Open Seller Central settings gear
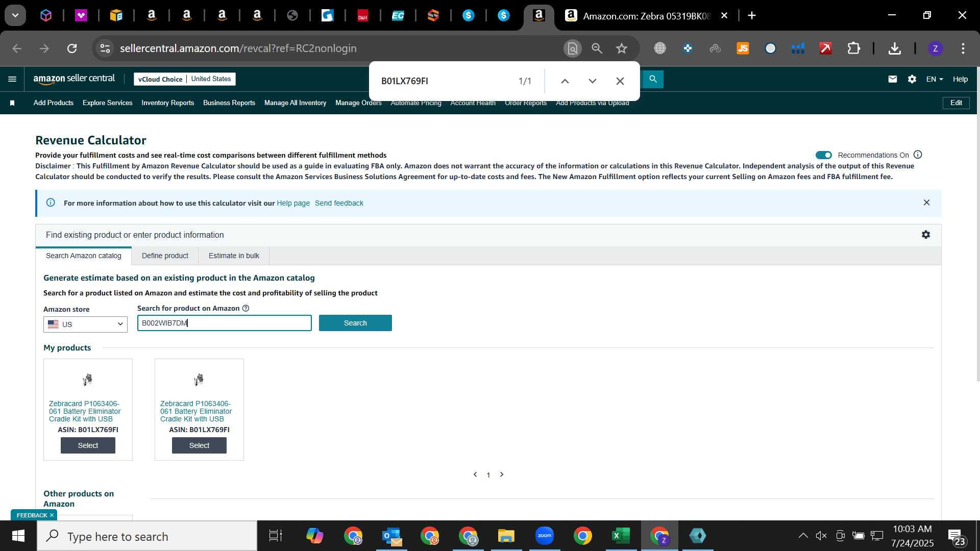This screenshot has height=551, width=980. 912,79
